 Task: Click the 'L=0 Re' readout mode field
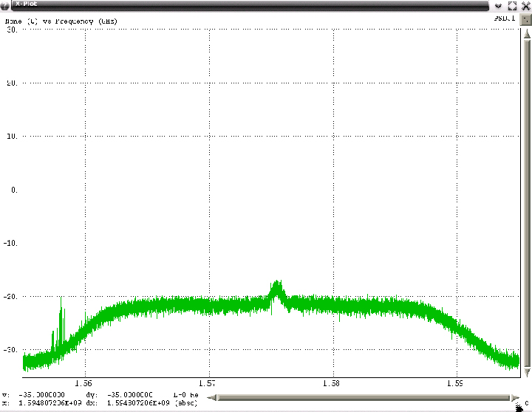[186, 395]
